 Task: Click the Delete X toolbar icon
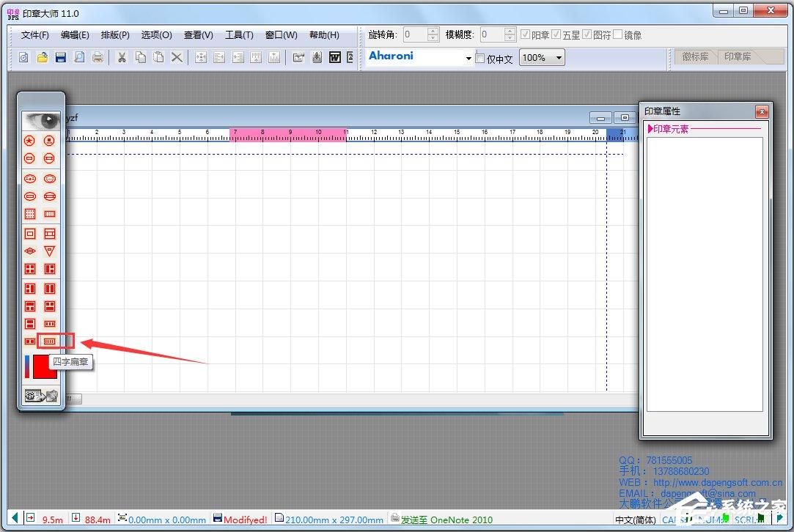coord(177,57)
